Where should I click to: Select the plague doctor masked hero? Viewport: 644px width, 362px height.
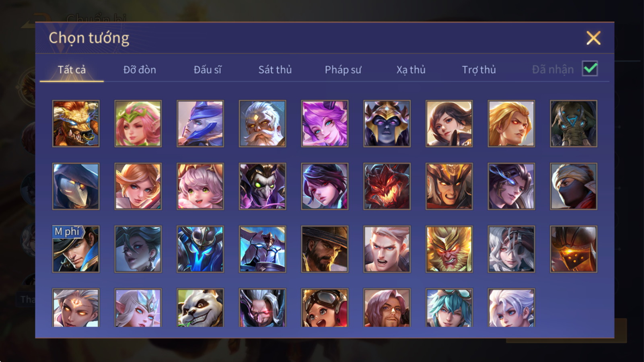(x=76, y=186)
